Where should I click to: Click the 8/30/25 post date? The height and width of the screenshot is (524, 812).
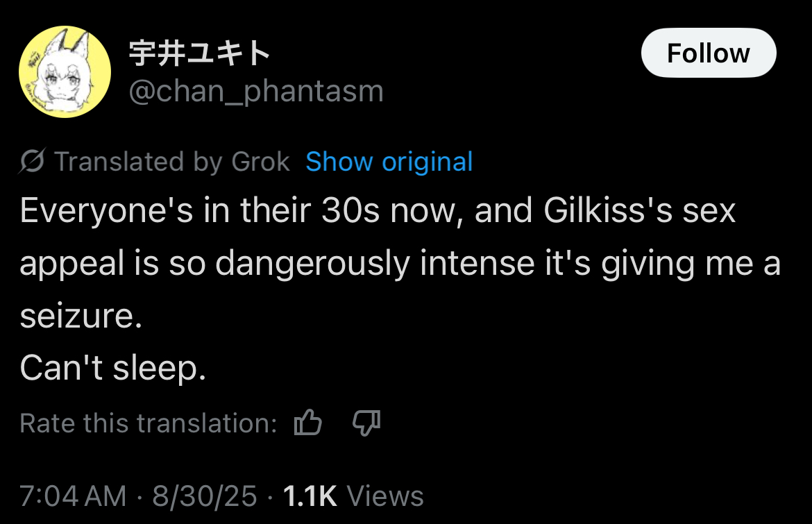[205, 496]
